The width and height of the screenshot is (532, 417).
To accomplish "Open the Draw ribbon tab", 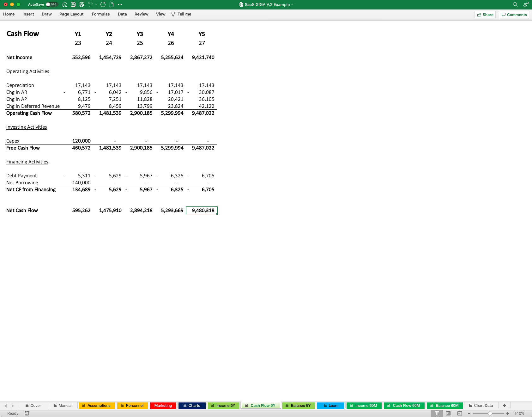I will 47,14.
